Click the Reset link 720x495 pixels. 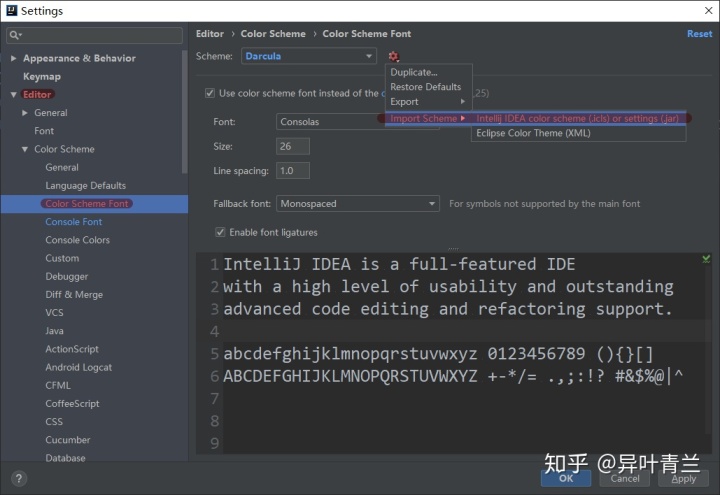coord(699,34)
